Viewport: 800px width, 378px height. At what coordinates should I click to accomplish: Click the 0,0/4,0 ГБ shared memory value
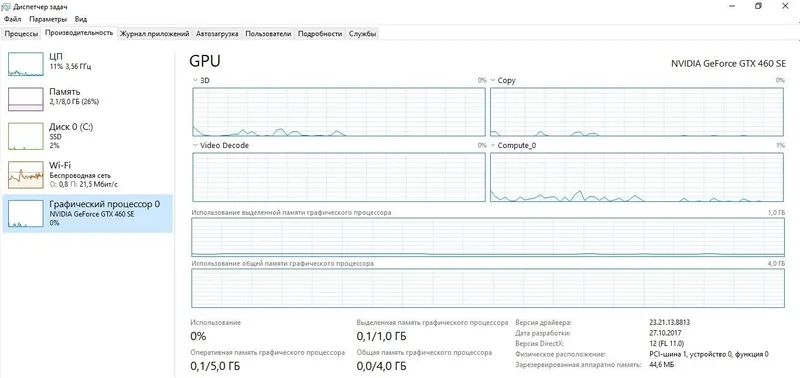tap(382, 366)
